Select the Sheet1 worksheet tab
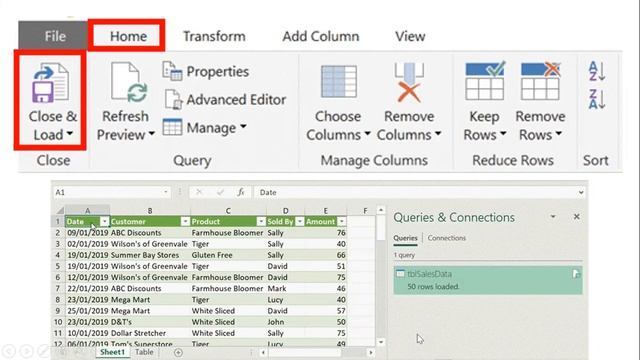 112,352
